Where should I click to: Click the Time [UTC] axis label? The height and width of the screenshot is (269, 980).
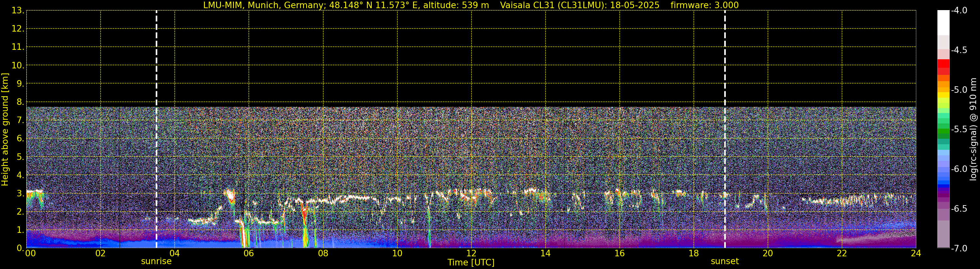click(471, 262)
